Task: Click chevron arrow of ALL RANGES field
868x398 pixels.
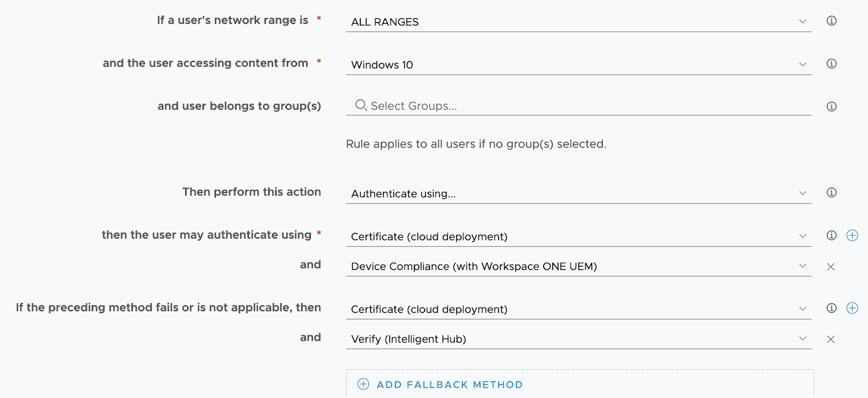Action: (x=802, y=22)
